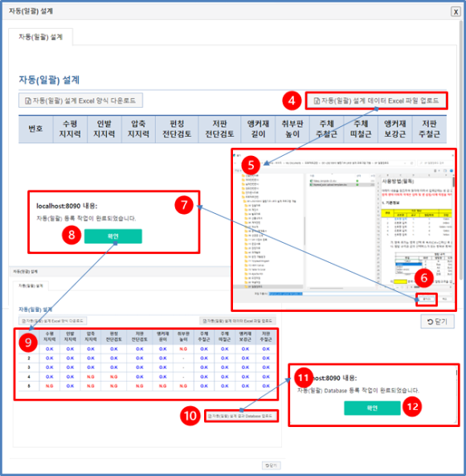
Task: Close the dialog with the X button
Action: pyautogui.click(x=456, y=11)
